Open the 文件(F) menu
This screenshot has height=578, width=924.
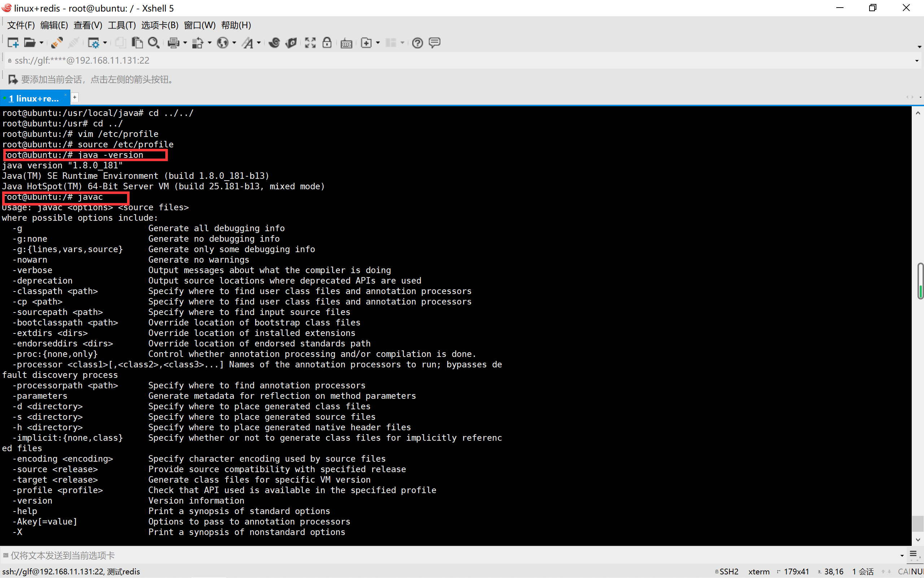21,25
